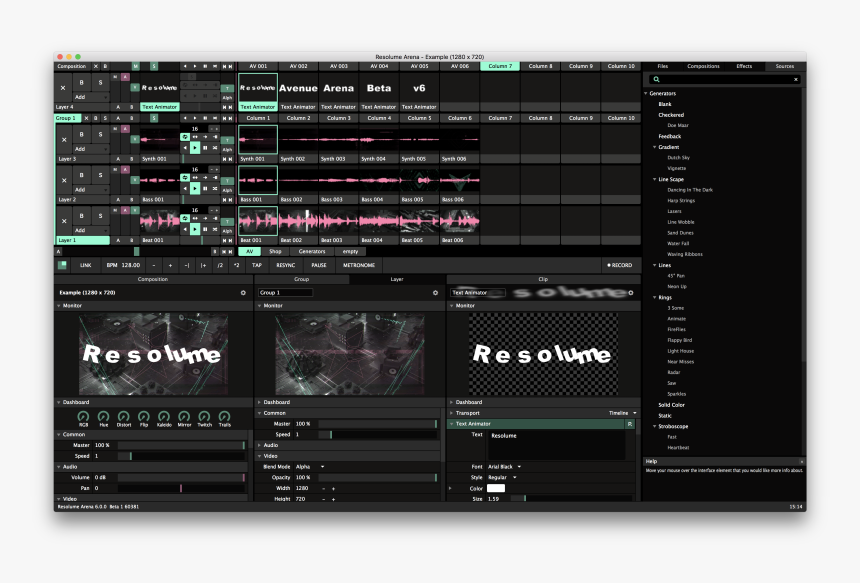Image resolution: width=860 pixels, height=583 pixels.
Task: Toggle the METRONOME button
Action: pos(359,265)
